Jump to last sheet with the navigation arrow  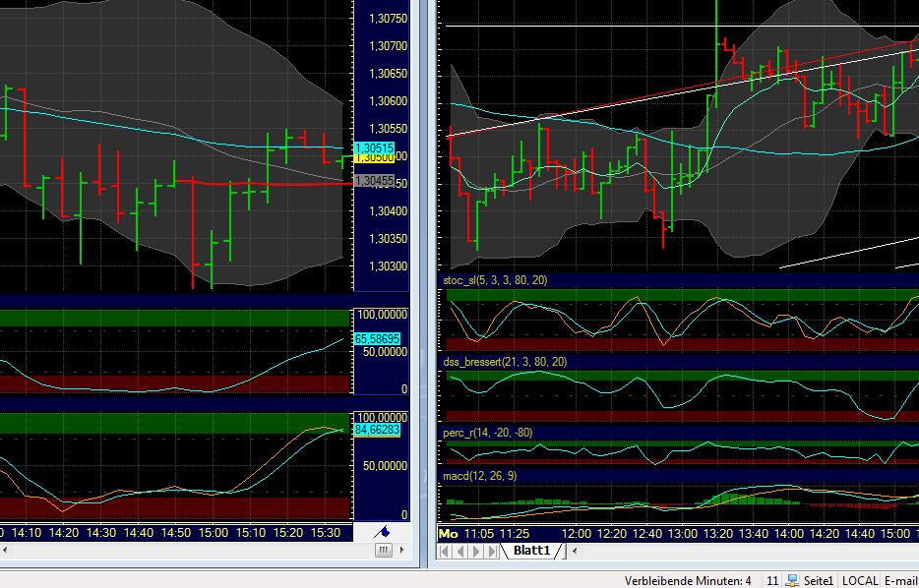pos(491,552)
